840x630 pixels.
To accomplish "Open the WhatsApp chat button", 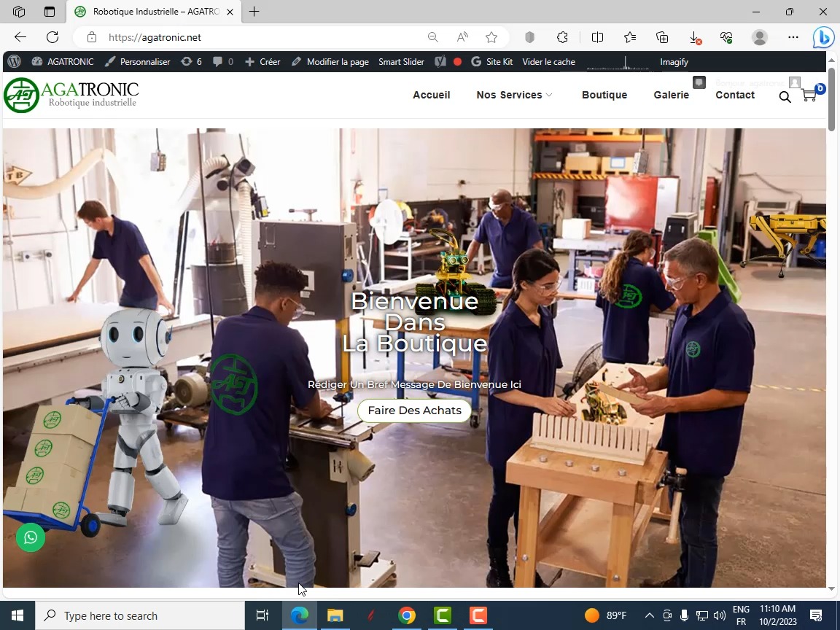I will 31,537.
